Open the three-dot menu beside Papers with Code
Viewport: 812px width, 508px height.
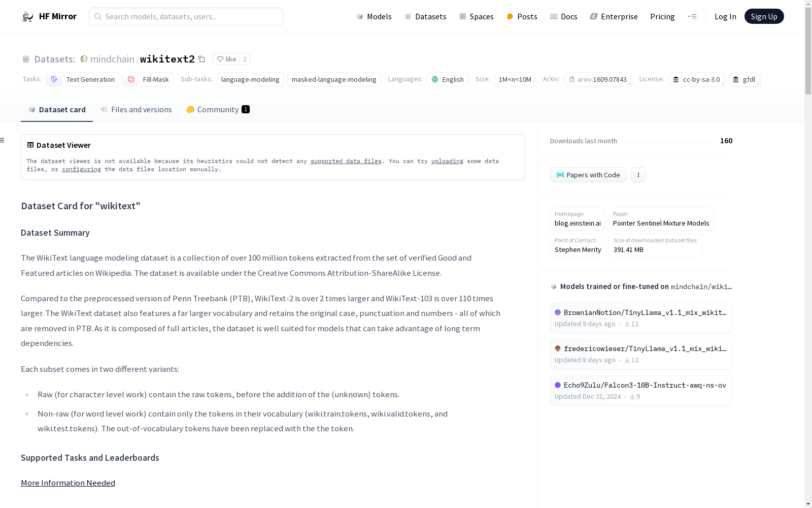[x=638, y=175]
